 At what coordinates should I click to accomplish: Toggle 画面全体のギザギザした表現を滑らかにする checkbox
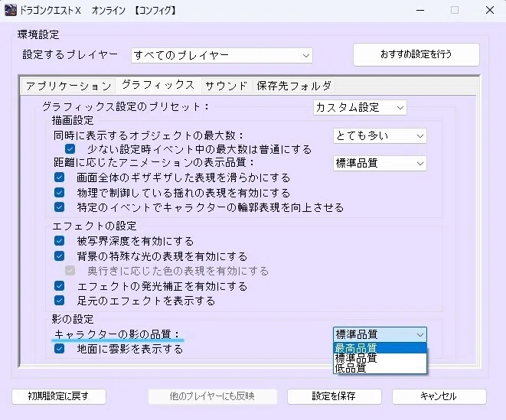(x=60, y=177)
